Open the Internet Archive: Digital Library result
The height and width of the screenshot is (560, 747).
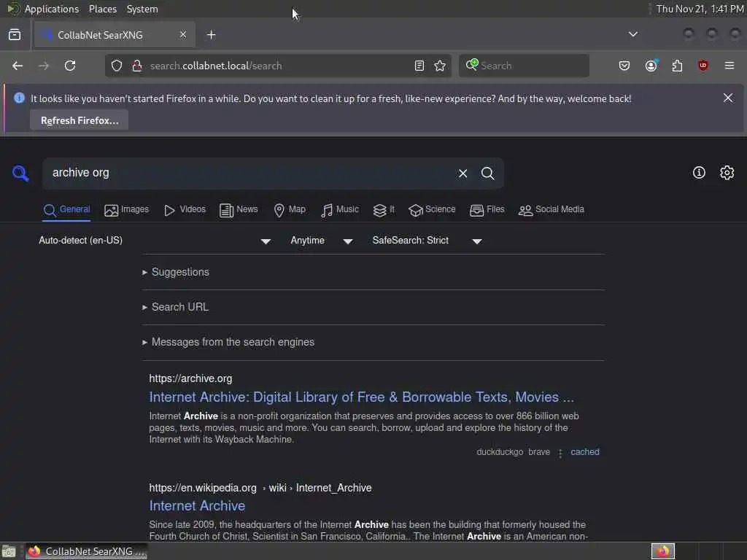(x=362, y=397)
